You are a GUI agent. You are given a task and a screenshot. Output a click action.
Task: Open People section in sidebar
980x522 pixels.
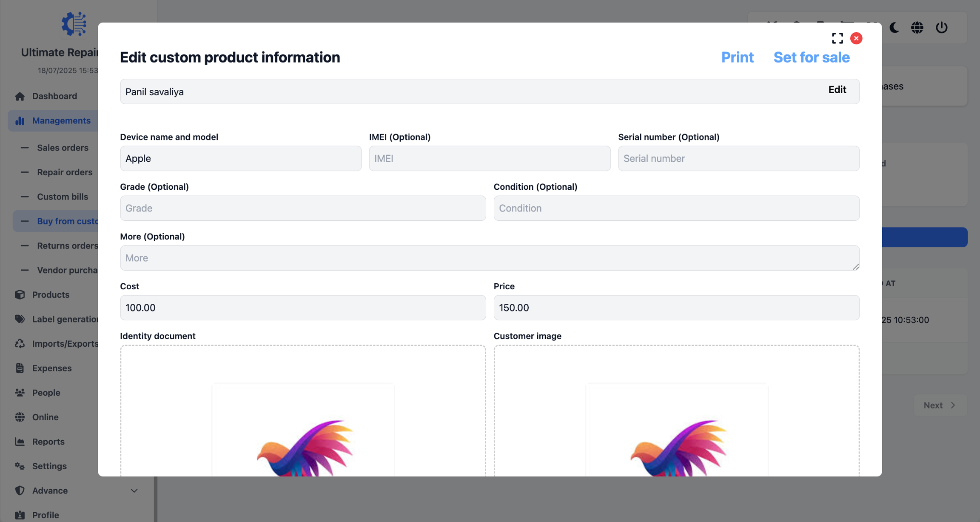coord(46,392)
